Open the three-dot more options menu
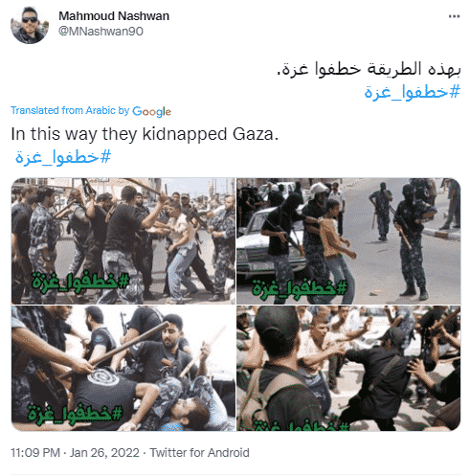The width and height of the screenshot is (470, 476). pos(454,16)
